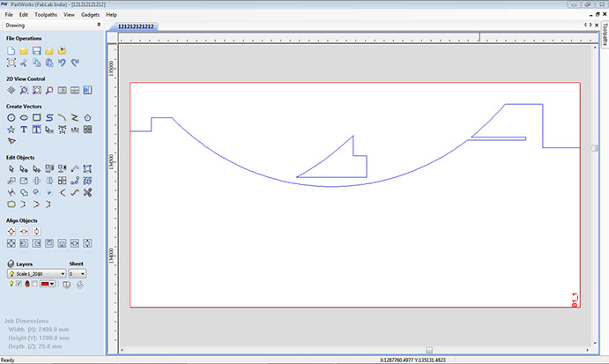Open the Edit menu
Image resolution: width=609 pixels, height=364 pixels.
point(24,14)
